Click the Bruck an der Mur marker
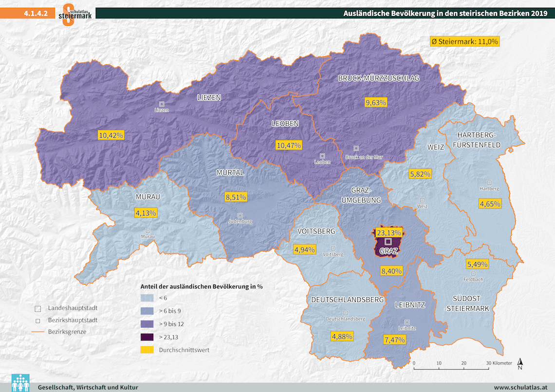The height and width of the screenshot is (392, 555). [356, 148]
